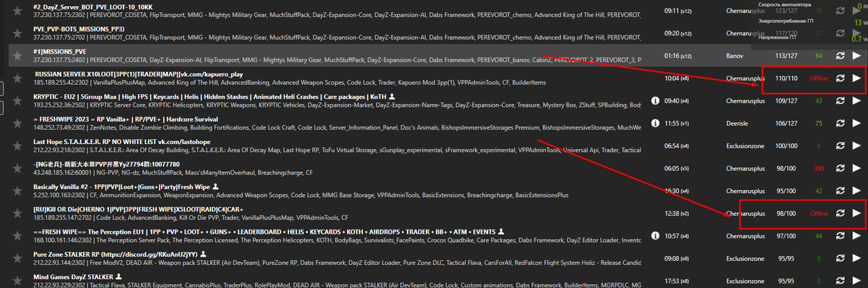Launch Pure Zone STALKER RP server
Screen dimensions: 868x288
click(856, 258)
